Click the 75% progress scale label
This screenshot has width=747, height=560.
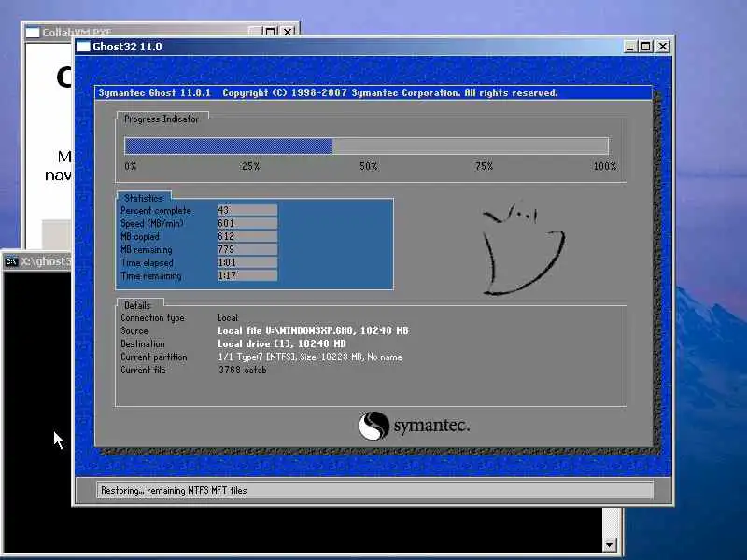pos(484,166)
